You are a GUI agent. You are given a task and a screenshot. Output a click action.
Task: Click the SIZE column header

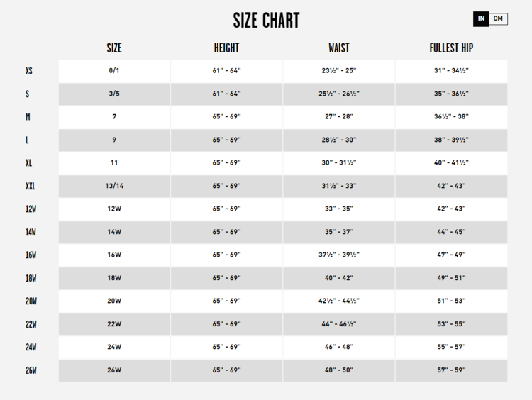(114, 48)
